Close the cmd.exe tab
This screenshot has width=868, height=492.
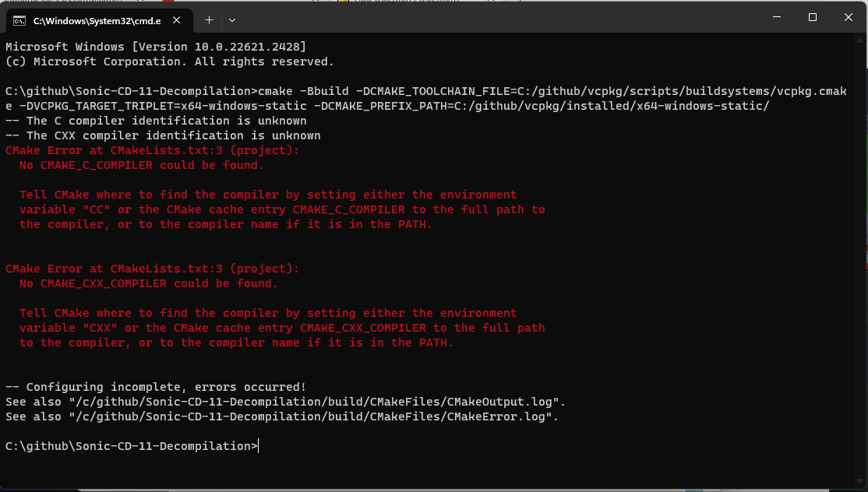[177, 20]
